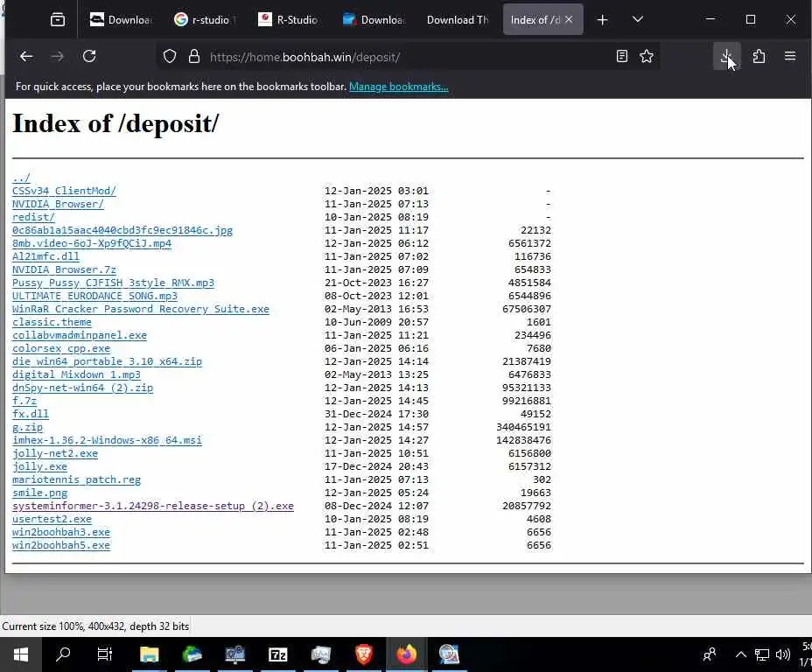Toggle reader view icon in address bar

point(622,56)
